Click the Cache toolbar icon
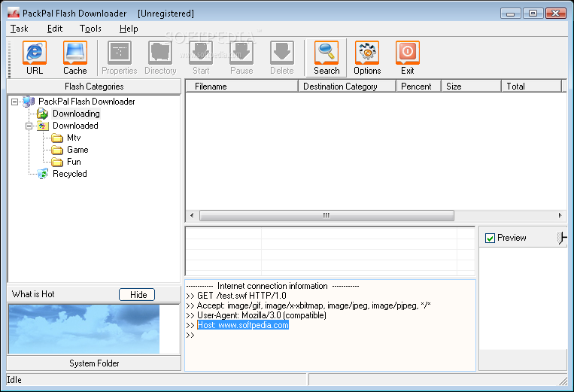 tap(75, 58)
